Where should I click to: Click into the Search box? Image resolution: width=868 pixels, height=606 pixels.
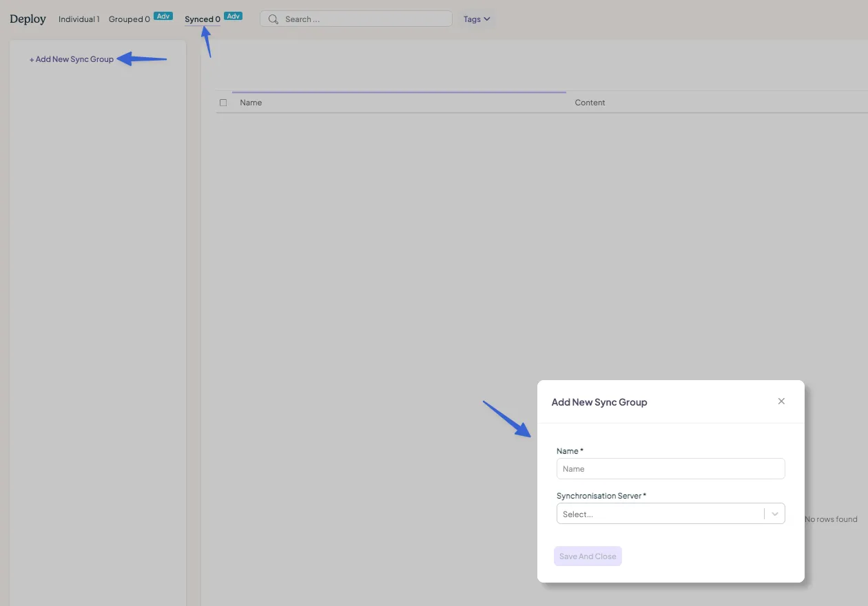(356, 19)
